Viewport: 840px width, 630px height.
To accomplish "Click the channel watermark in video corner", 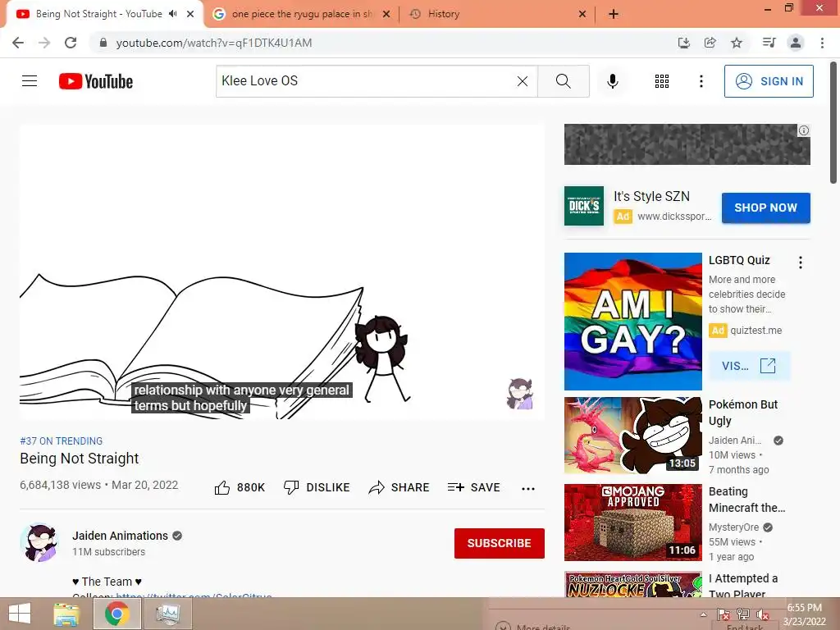I will tap(519, 394).
